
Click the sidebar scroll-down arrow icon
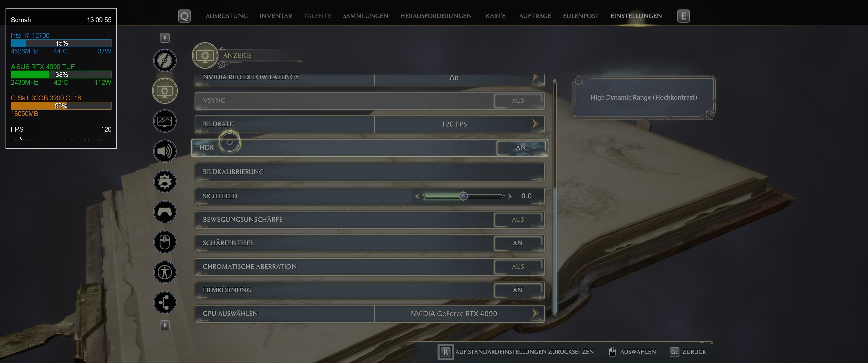tap(165, 325)
